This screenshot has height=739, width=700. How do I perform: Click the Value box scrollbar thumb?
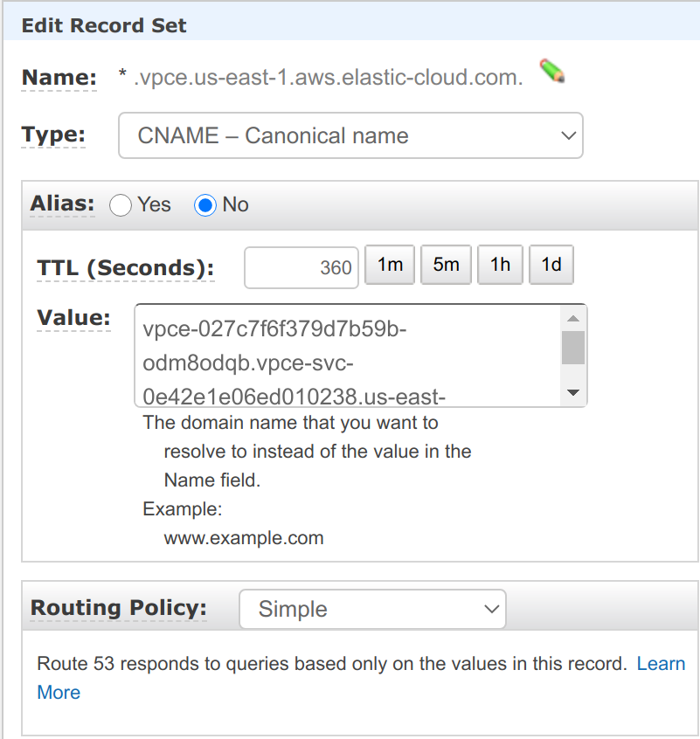pos(573,347)
